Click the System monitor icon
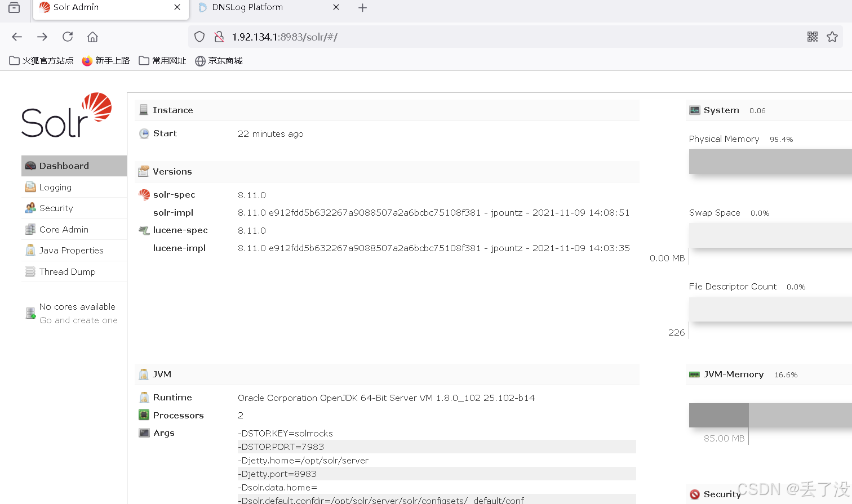This screenshot has height=504, width=852. 695,110
